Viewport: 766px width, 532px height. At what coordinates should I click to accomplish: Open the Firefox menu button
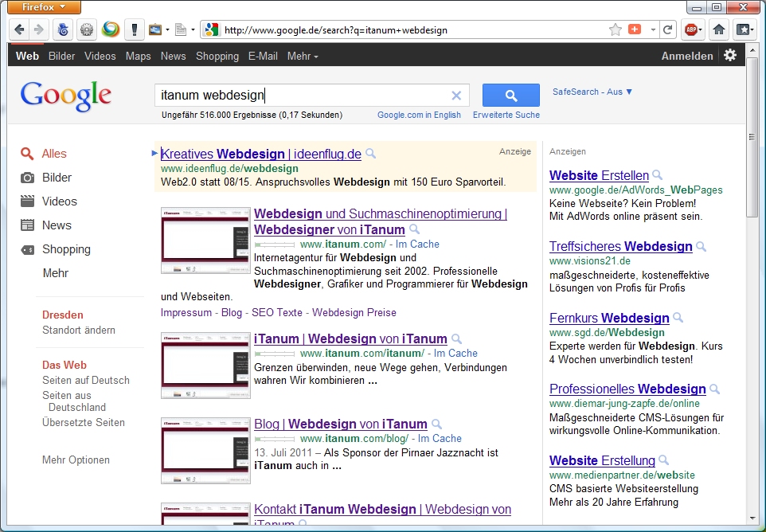pos(44,7)
